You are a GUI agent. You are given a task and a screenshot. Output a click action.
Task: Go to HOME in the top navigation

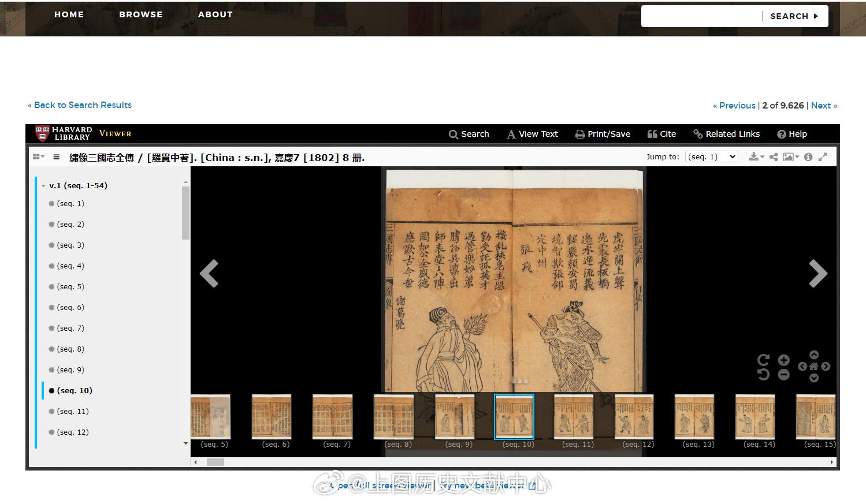coord(69,14)
